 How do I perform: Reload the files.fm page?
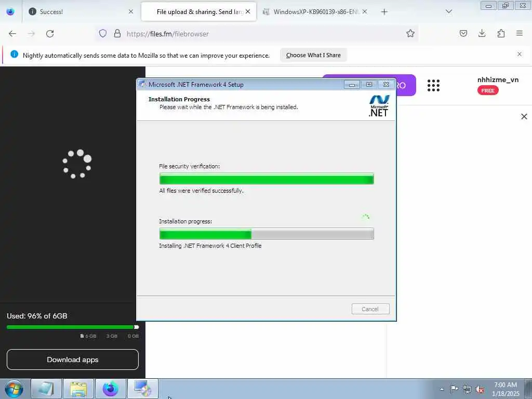pos(50,34)
